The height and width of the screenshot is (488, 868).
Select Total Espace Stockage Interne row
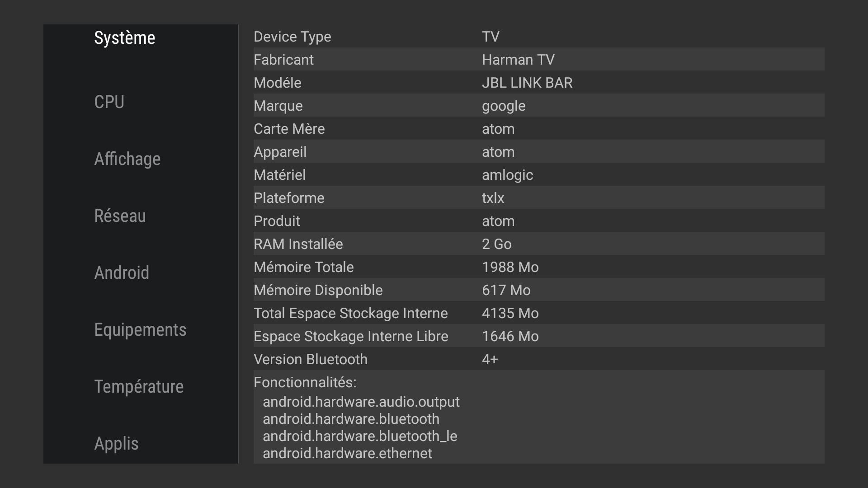click(539, 313)
